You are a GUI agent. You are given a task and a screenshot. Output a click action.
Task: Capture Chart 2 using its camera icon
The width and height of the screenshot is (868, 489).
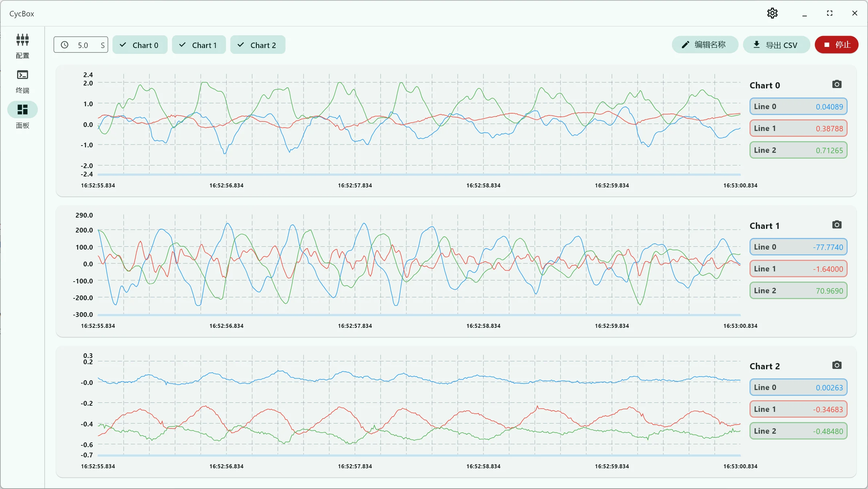click(837, 365)
